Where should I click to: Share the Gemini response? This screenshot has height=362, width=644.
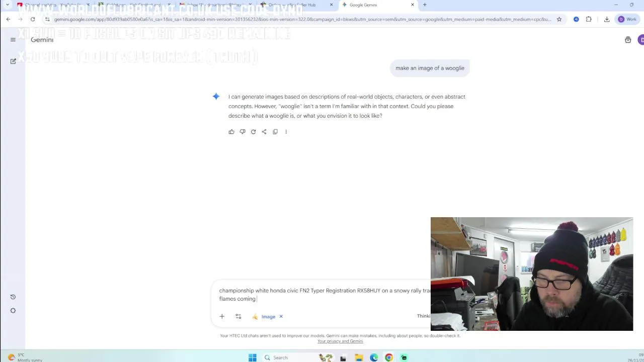264,132
